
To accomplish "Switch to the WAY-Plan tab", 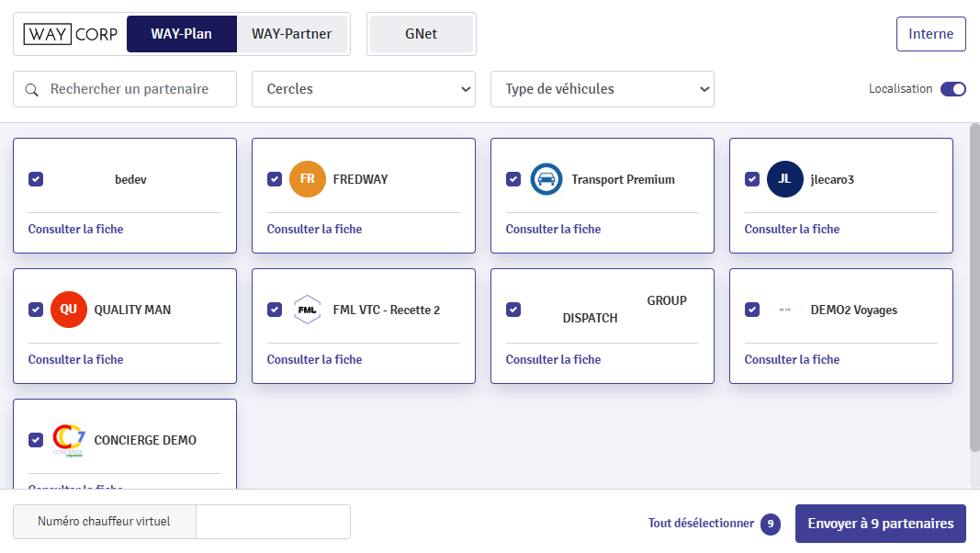I will pyautogui.click(x=181, y=34).
